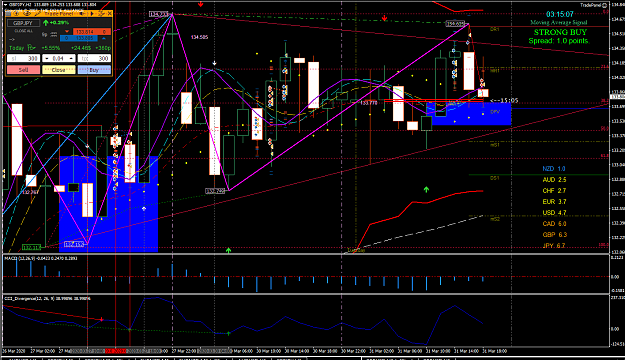Click the right arrow in Trade Panel header
Screen dimensions: 625x360
point(92,14)
